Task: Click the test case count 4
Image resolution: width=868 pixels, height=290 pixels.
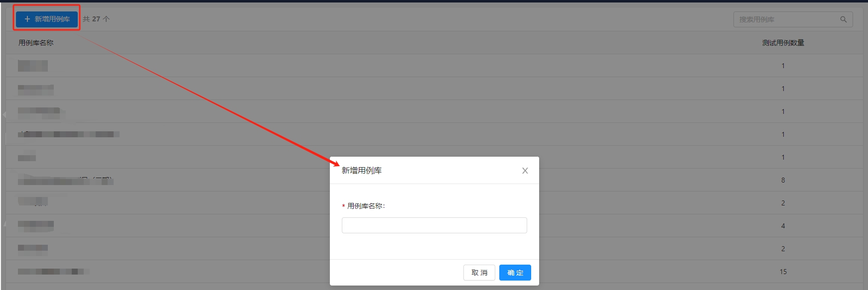Action: (783, 226)
